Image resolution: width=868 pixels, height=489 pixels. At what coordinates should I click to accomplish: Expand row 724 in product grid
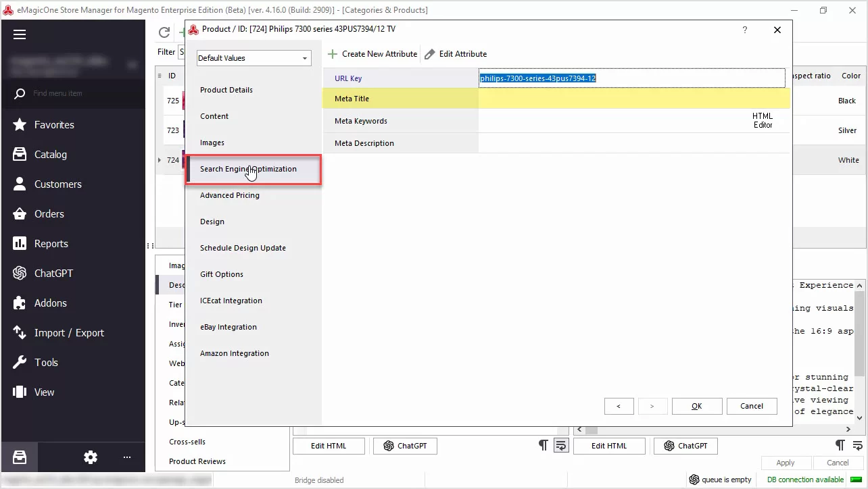[160, 160]
